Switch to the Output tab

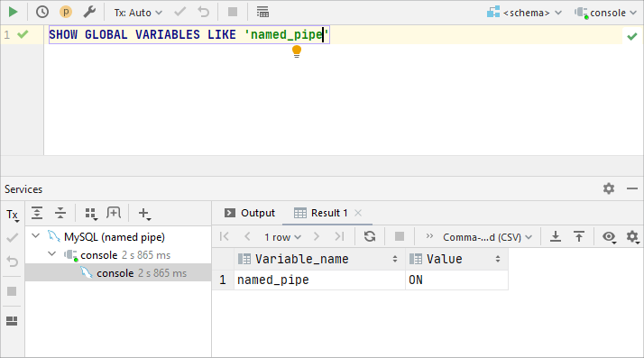[x=249, y=213]
